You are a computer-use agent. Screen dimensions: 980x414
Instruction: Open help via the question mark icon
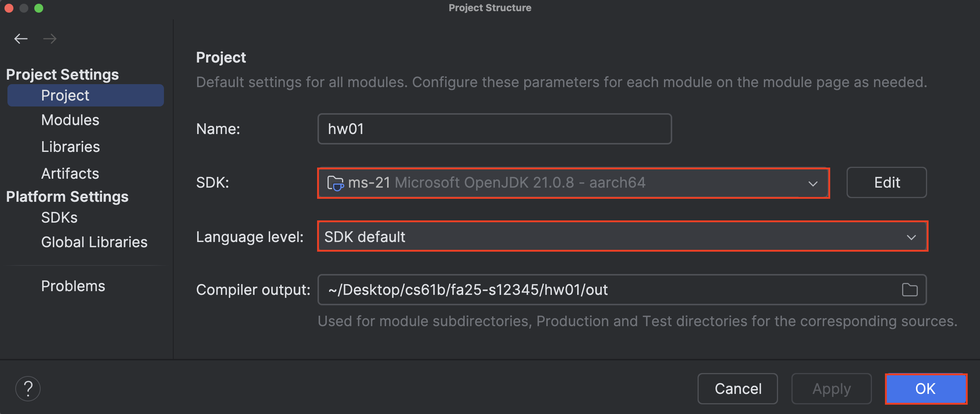point(28,388)
